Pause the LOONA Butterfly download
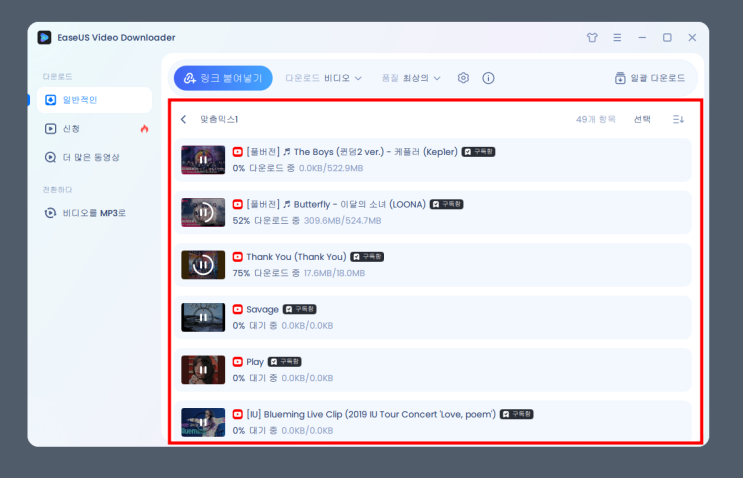This screenshot has height=478, width=743. click(x=203, y=213)
